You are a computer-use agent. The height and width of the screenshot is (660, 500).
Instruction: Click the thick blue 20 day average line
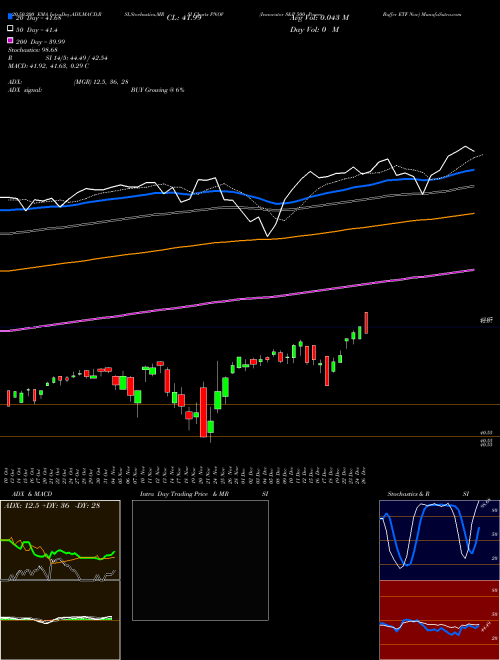[237, 194]
